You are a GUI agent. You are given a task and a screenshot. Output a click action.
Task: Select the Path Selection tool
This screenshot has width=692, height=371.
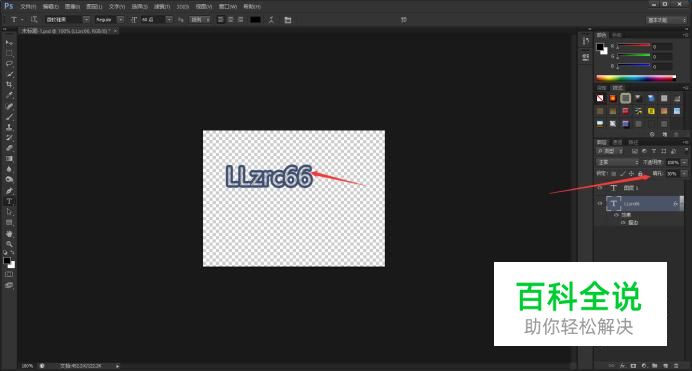point(9,212)
